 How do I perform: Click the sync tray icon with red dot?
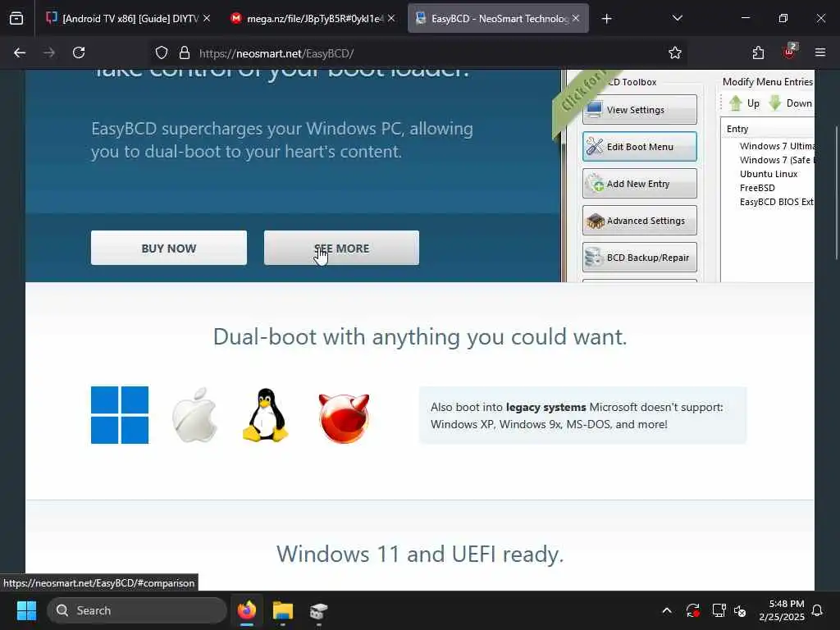(692, 610)
